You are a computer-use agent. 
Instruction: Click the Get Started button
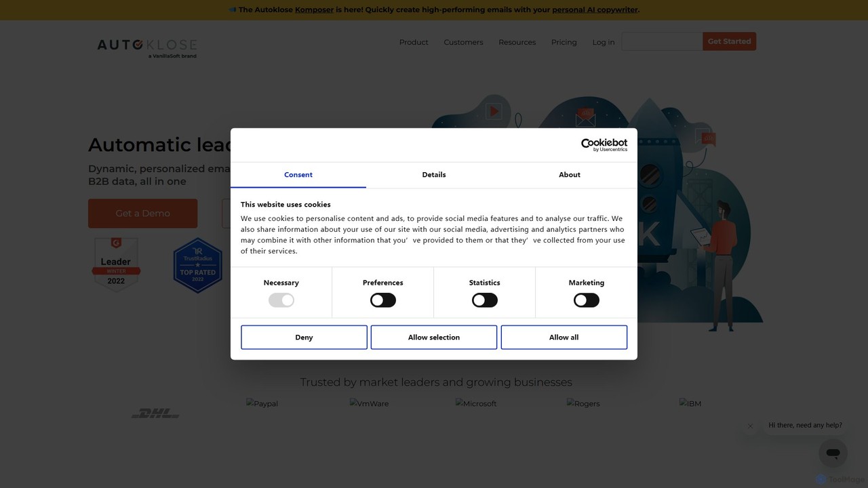click(x=730, y=41)
